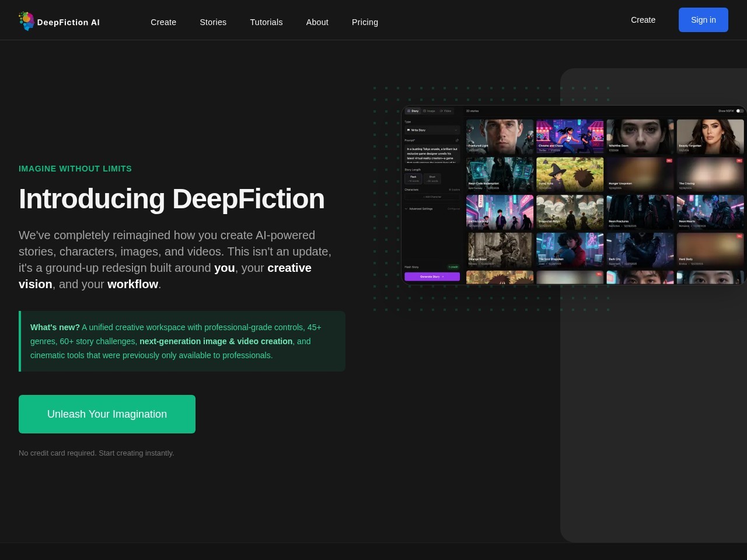The image size is (747, 560).
Task: Open the Fractured Light story thumbnail
Action: coord(500,136)
